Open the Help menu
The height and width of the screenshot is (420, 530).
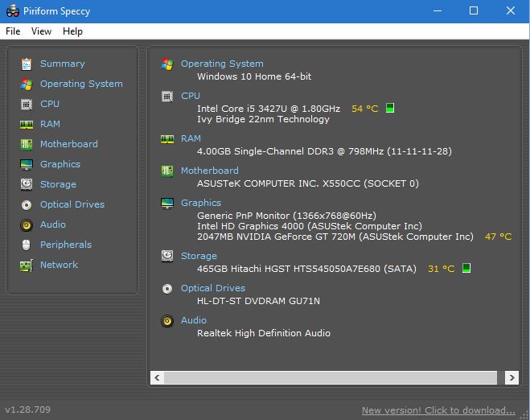[x=72, y=31]
